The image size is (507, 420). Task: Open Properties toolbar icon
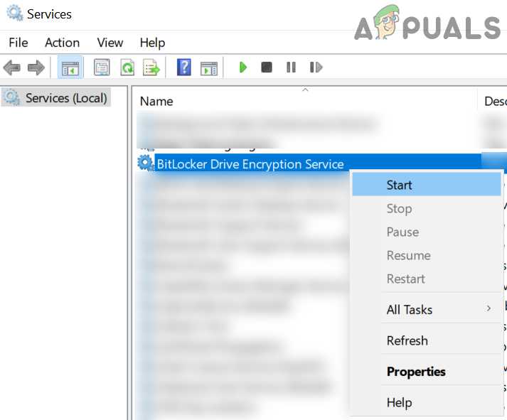click(x=102, y=68)
